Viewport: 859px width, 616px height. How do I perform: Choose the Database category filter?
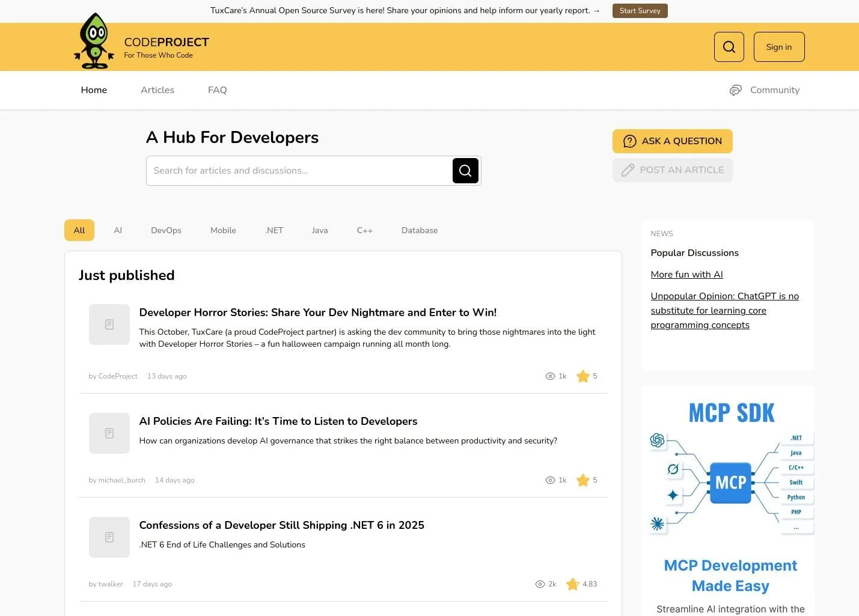tap(420, 230)
